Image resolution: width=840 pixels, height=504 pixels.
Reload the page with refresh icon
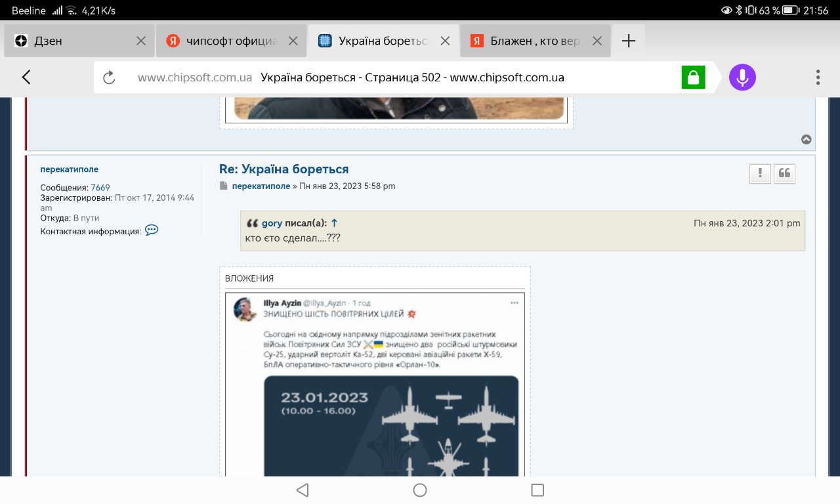coord(109,77)
